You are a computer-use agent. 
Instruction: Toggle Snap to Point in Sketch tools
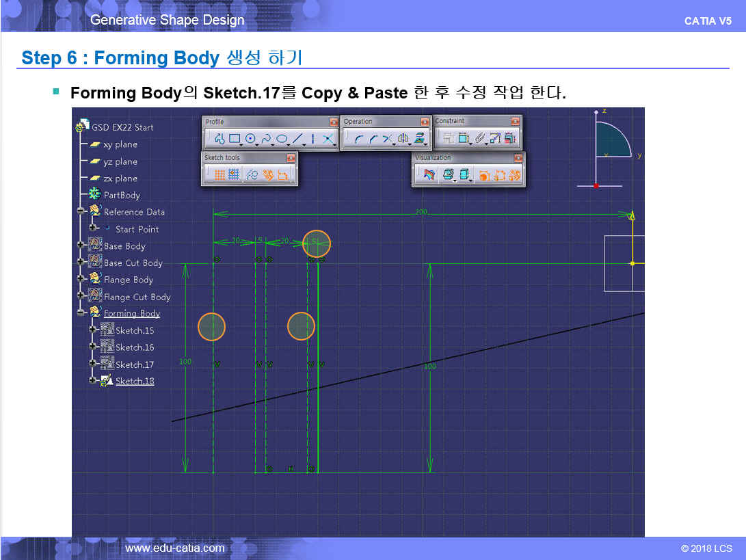pos(234,175)
